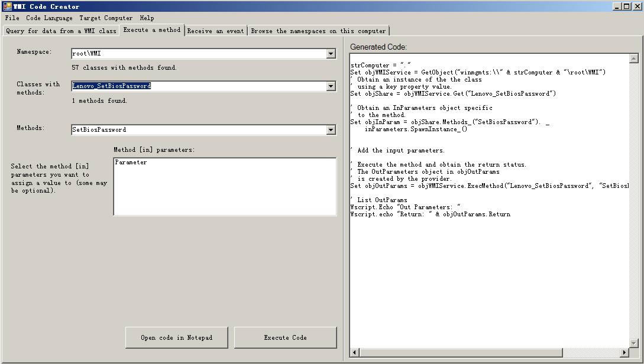
Task: Switch to Browse the namespaces on this computer tab
Action: click(318, 31)
